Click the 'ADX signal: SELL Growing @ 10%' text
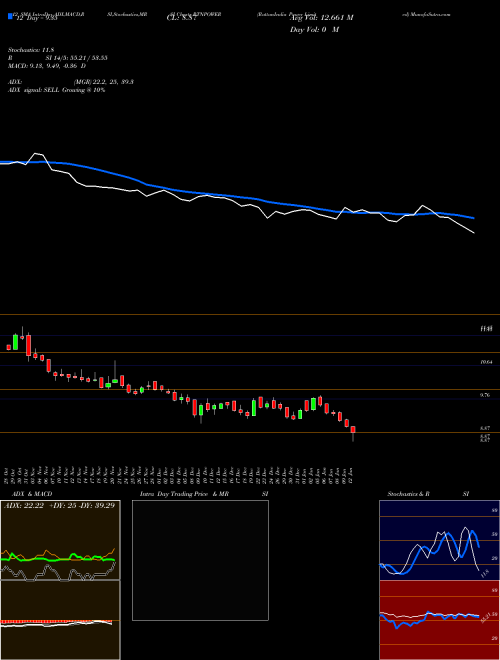This screenshot has width=500, height=660. click(56, 90)
